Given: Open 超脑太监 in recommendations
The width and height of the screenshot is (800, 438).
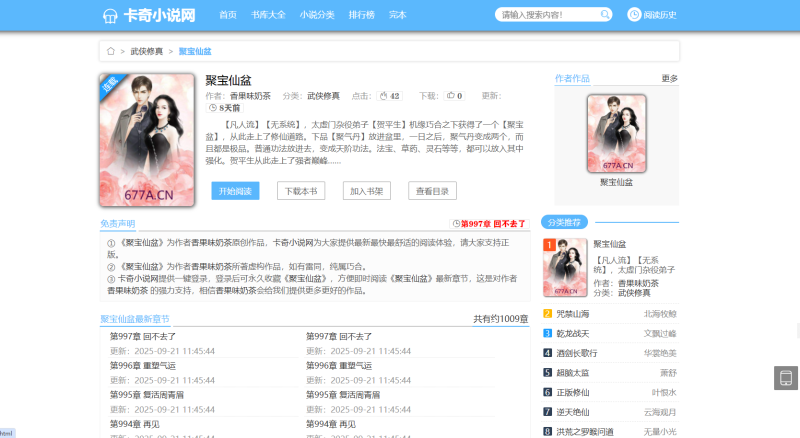Looking at the screenshot, I should coord(572,373).
